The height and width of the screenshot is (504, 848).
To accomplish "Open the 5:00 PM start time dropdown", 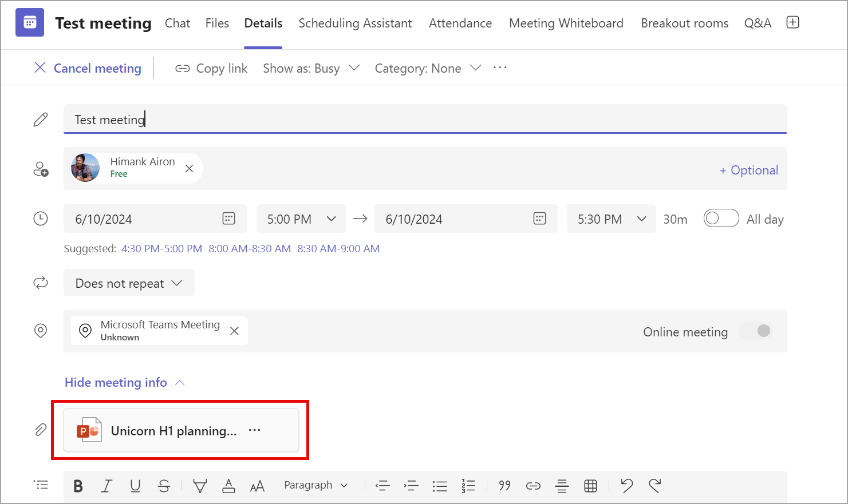I will coord(301,219).
